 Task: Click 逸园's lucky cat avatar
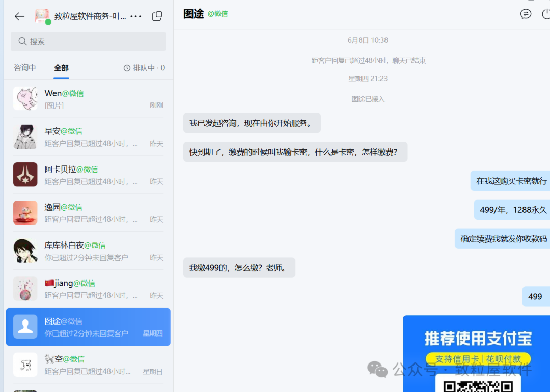pyautogui.click(x=25, y=212)
